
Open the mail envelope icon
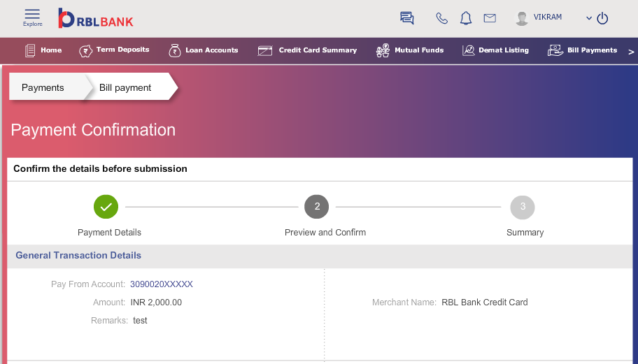tap(490, 18)
